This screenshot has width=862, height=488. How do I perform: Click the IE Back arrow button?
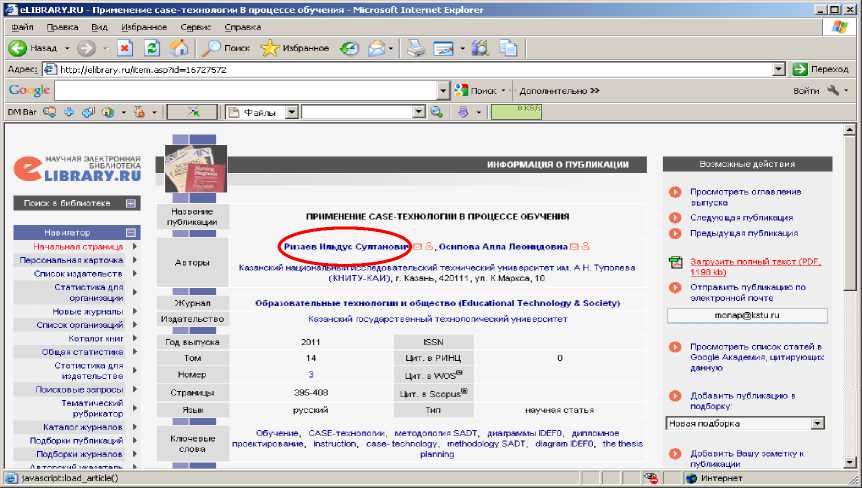(x=18, y=48)
